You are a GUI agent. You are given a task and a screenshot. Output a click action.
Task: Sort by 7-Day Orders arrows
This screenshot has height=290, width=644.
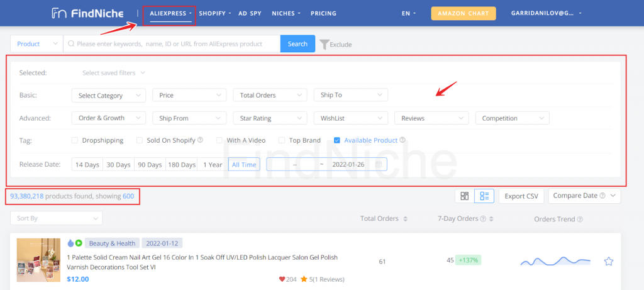pyautogui.click(x=491, y=219)
